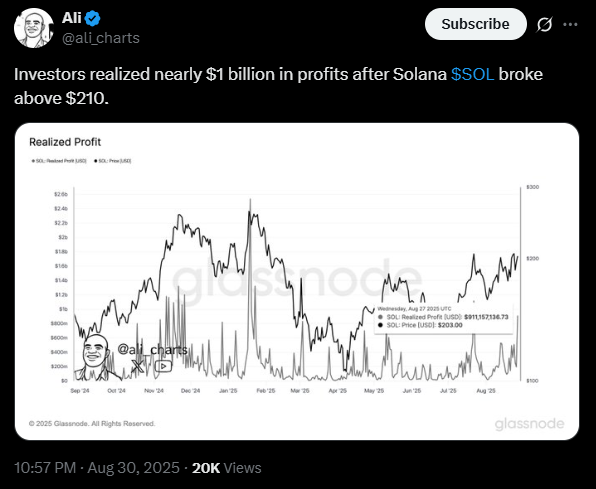The image size is (596, 489).
Task: Toggle the SOL: Price legend entry
Action: [x=112, y=161]
